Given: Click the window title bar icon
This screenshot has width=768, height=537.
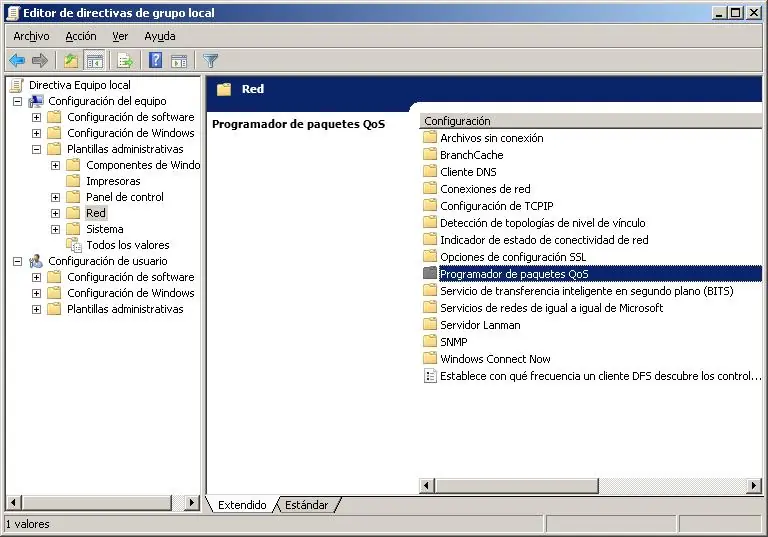Looking at the screenshot, I should (13, 13).
